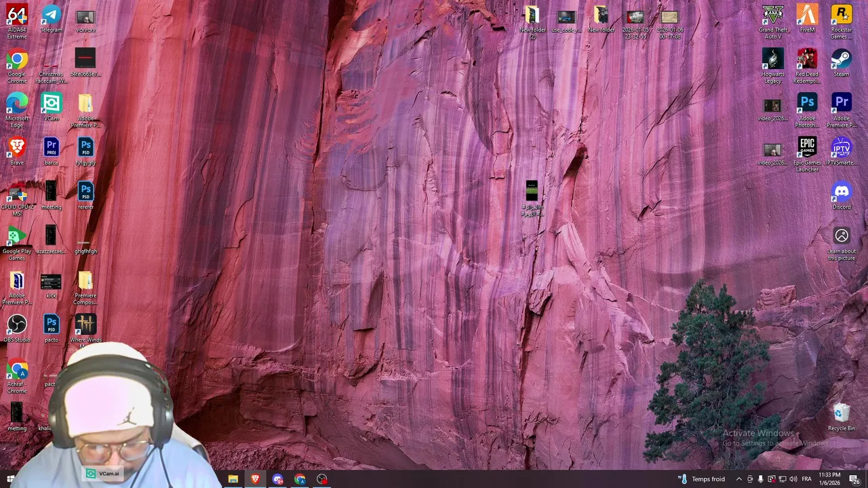Open the volume speaker tray icon

(793, 479)
